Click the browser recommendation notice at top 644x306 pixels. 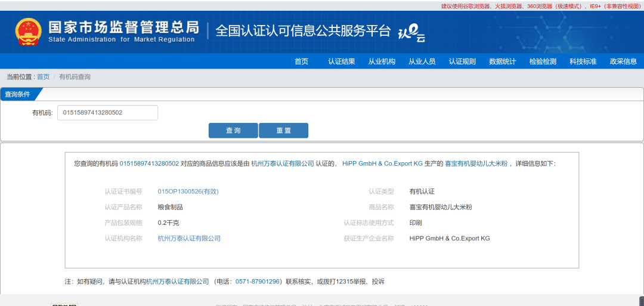coord(541,6)
